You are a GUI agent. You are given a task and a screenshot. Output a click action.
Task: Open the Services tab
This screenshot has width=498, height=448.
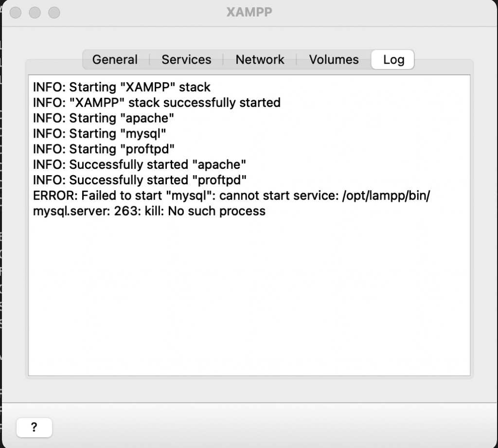(x=186, y=59)
